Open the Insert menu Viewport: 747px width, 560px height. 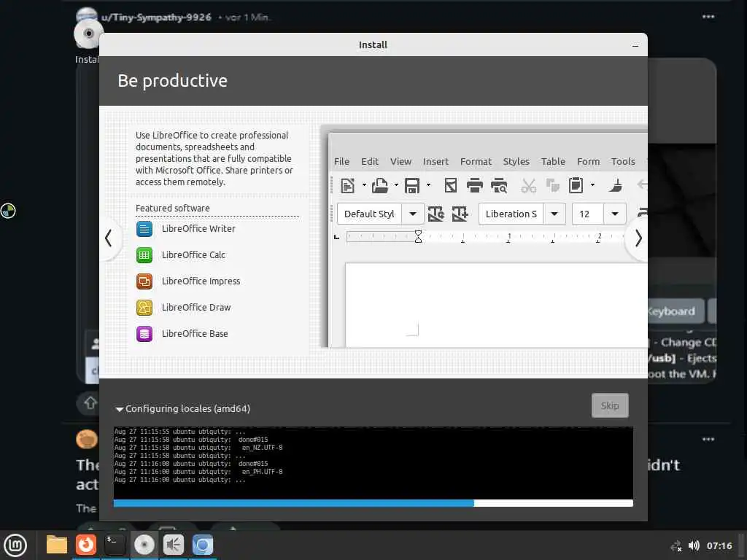click(x=436, y=162)
